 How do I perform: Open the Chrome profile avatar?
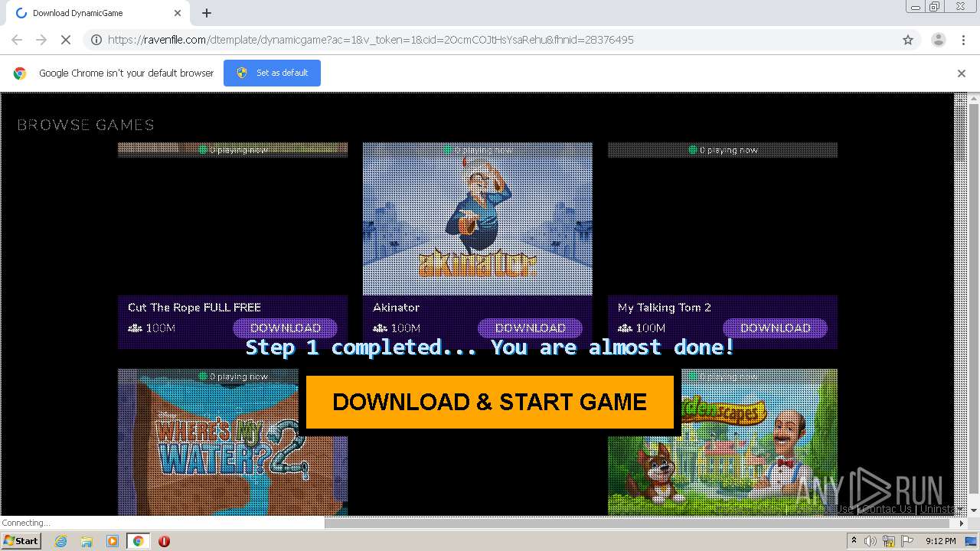click(938, 40)
